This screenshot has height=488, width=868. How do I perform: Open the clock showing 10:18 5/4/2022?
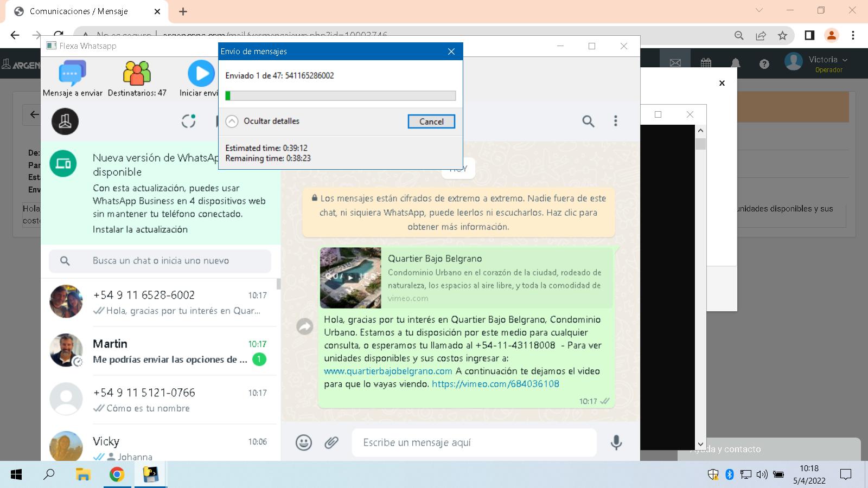point(809,474)
